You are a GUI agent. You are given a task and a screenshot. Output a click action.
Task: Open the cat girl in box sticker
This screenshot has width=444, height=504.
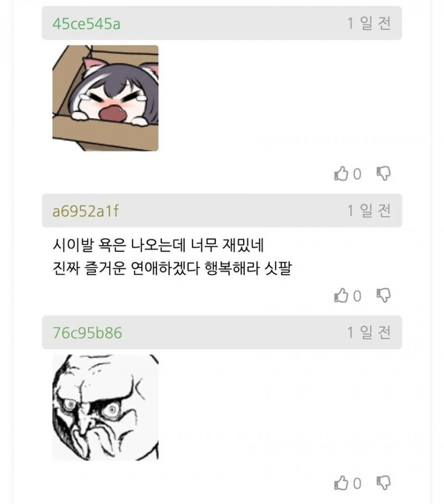106,98
